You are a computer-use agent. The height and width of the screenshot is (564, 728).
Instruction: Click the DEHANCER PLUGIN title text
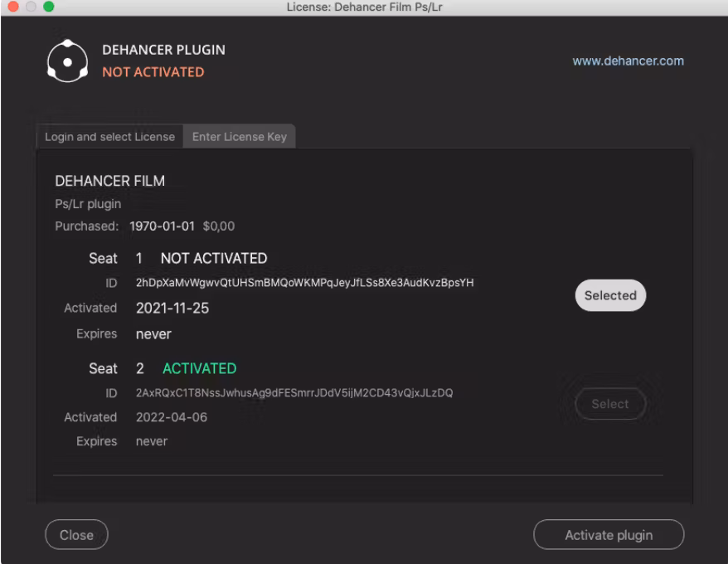164,50
